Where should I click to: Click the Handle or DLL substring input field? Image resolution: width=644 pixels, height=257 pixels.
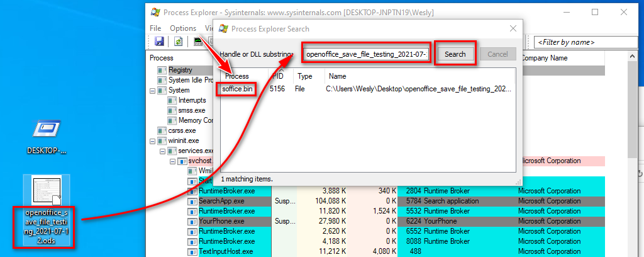[366, 54]
